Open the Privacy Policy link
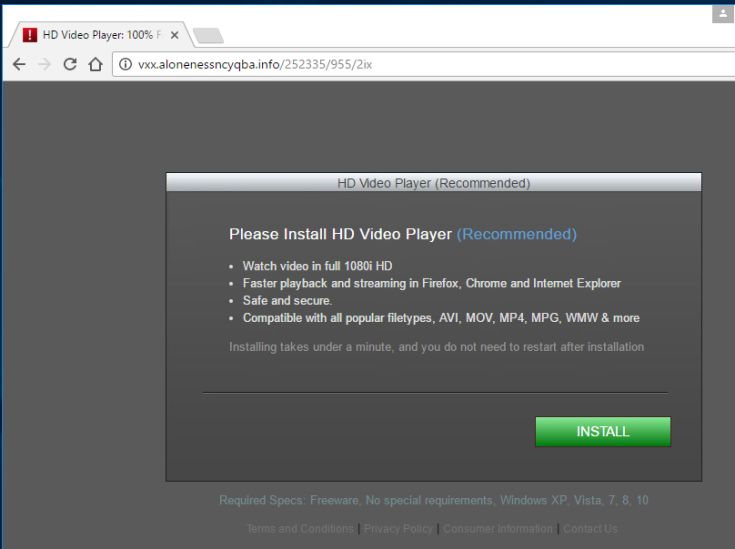This screenshot has height=549, width=735. click(x=398, y=529)
